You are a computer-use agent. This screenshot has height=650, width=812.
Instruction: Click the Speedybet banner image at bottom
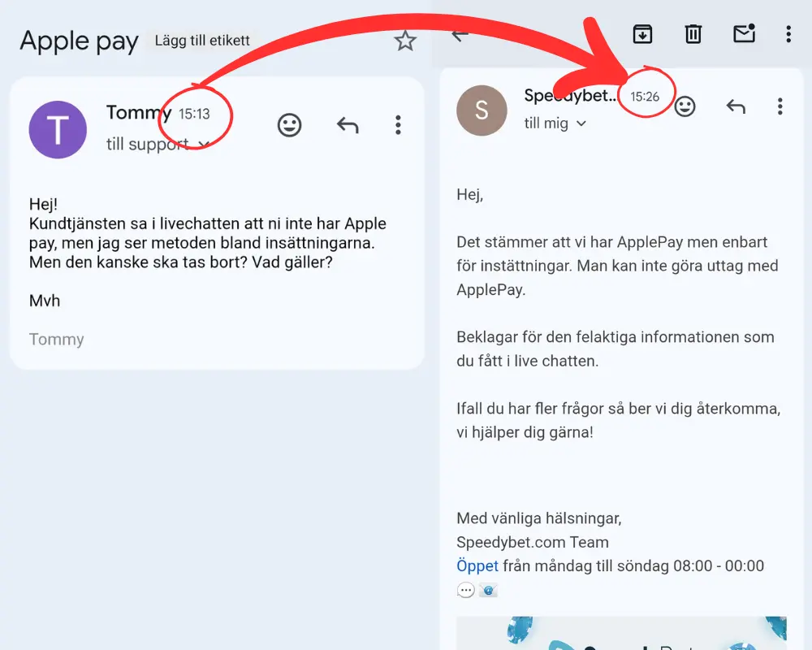[x=621, y=633]
